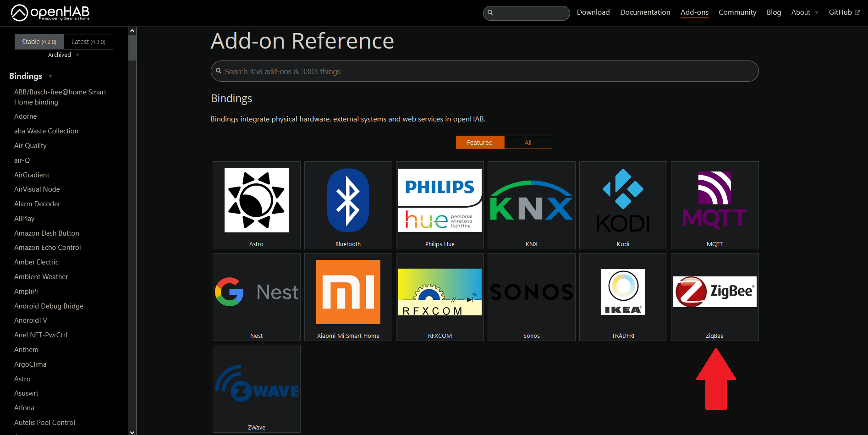The width and height of the screenshot is (868, 435).
Task: Open the Documentation menu item
Action: pos(645,12)
